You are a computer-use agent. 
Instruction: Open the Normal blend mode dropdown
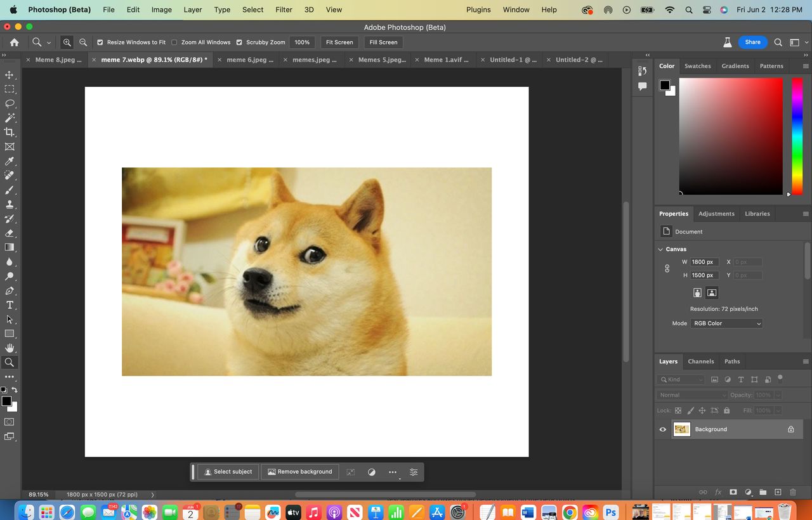[x=691, y=395]
